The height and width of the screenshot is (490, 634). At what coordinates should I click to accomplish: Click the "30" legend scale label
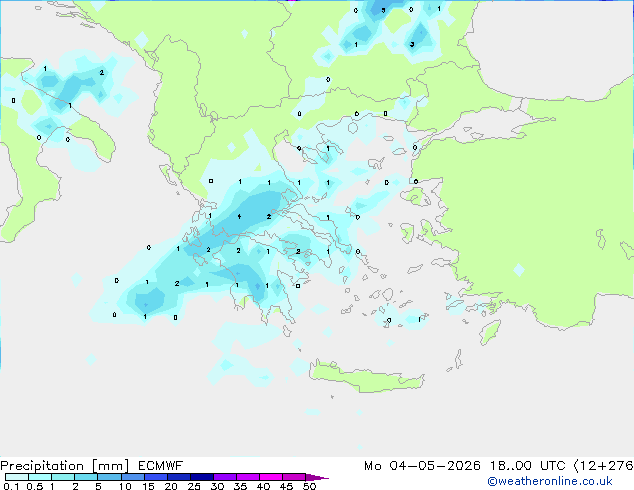click(x=217, y=486)
